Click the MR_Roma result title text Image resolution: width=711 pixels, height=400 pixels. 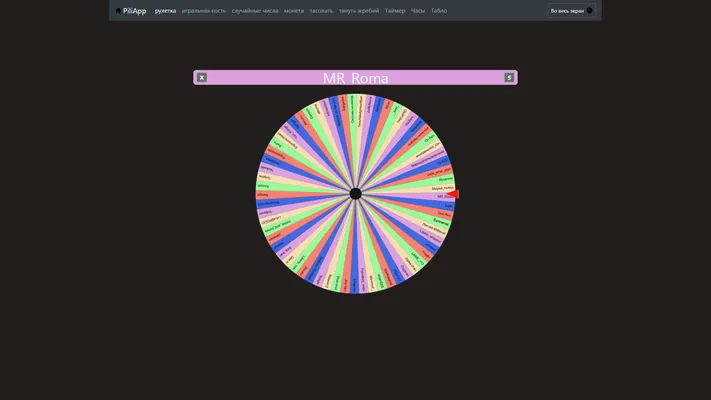(x=356, y=78)
